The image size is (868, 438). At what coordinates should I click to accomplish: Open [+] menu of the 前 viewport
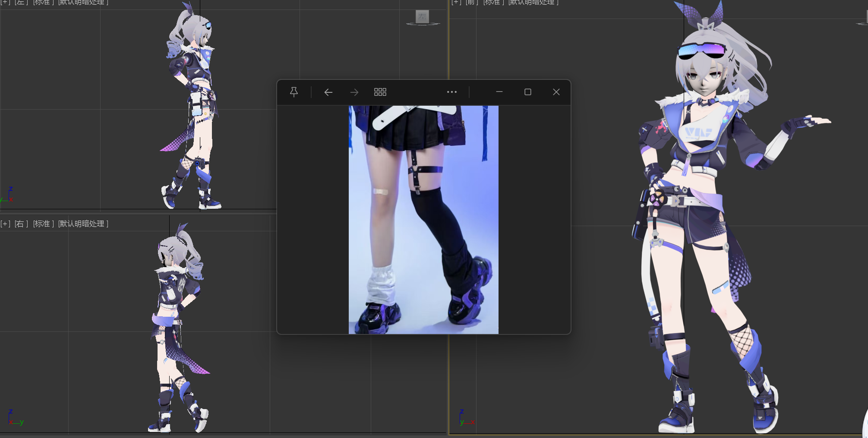pos(456,2)
